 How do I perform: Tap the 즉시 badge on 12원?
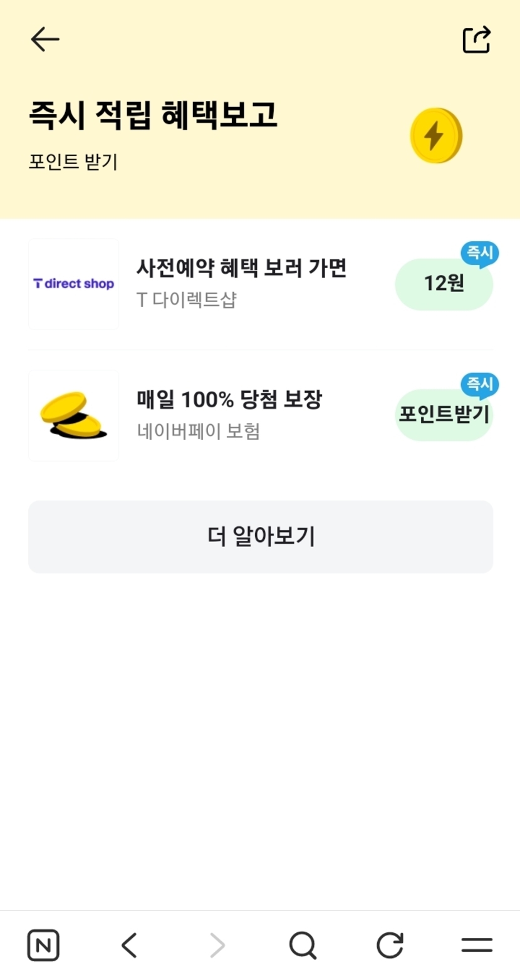(x=480, y=254)
